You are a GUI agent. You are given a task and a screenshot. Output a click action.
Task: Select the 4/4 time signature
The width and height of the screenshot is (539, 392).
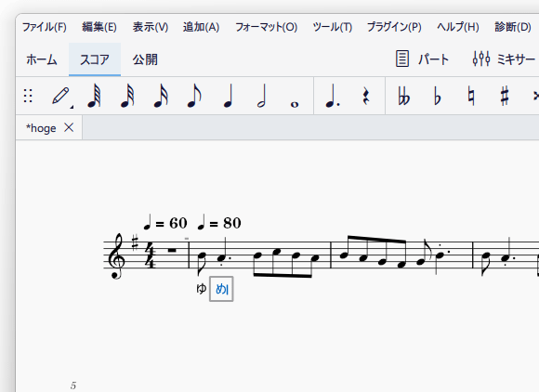click(150, 255)
